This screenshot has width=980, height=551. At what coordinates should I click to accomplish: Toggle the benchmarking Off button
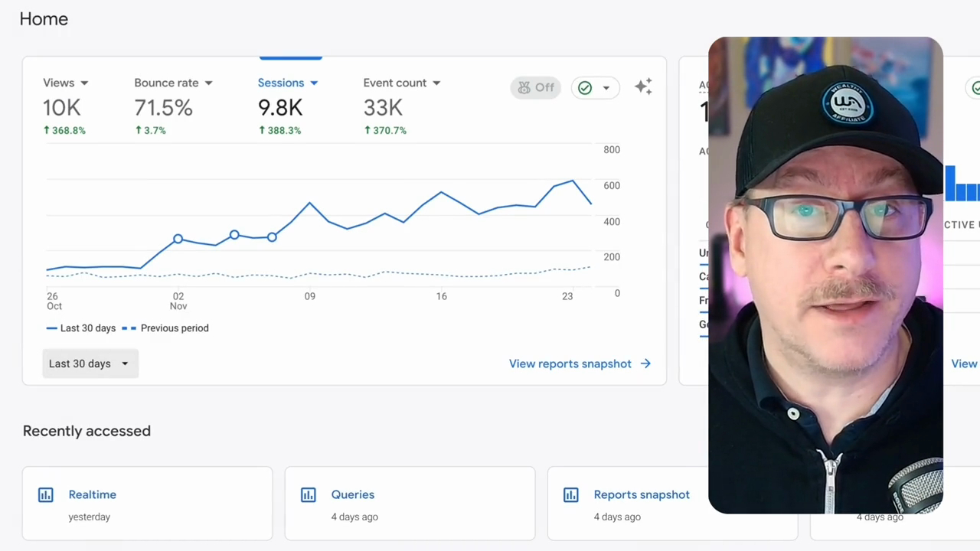tap(536, 88)
